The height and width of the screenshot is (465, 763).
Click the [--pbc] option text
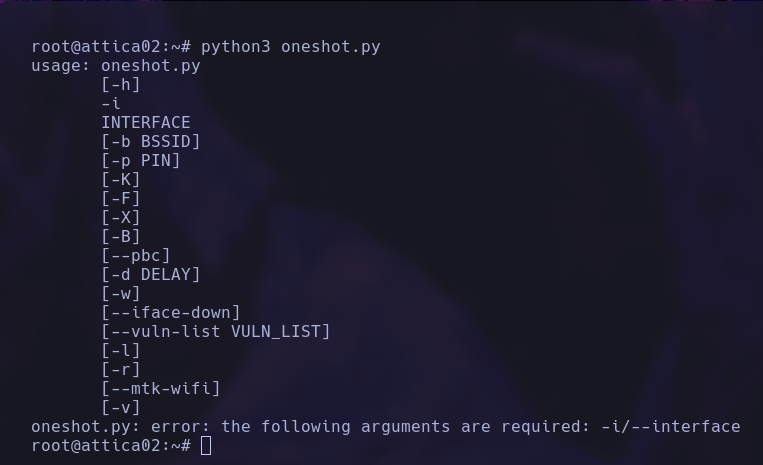click(x=136, y=256)
